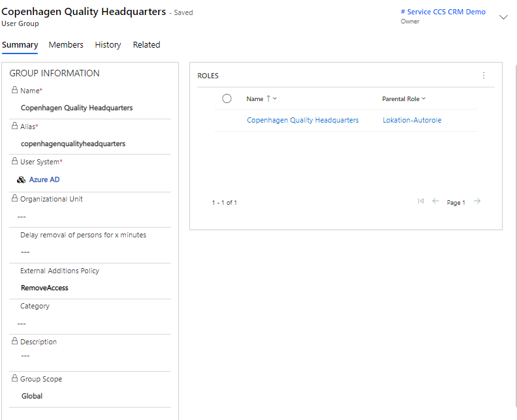Expand the header details chevron by Owner
The image size is (517, 420).
tap(503, 17)
